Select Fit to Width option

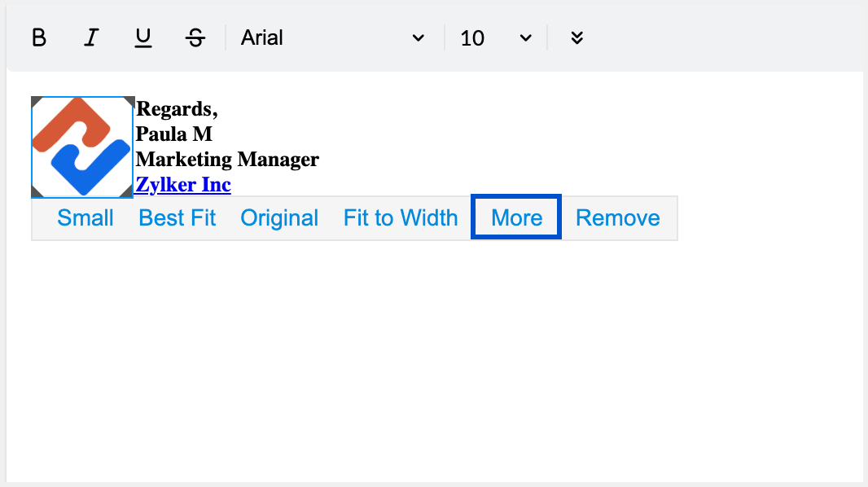point(401,218)
